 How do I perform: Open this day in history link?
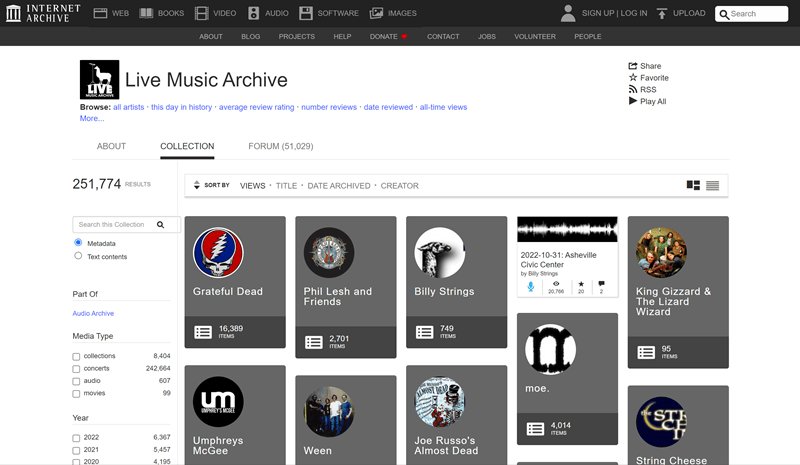tap(182, 107)
